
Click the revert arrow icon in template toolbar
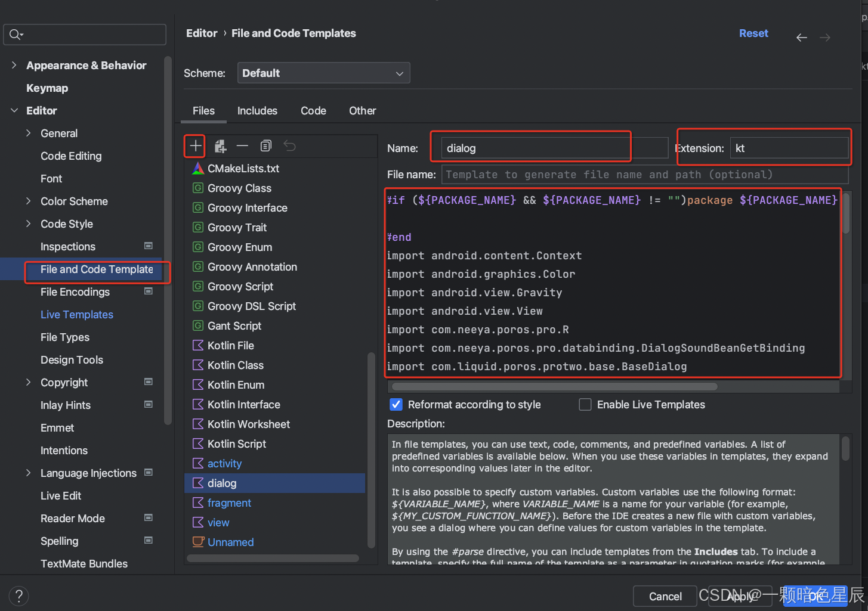tap(290, 146)
